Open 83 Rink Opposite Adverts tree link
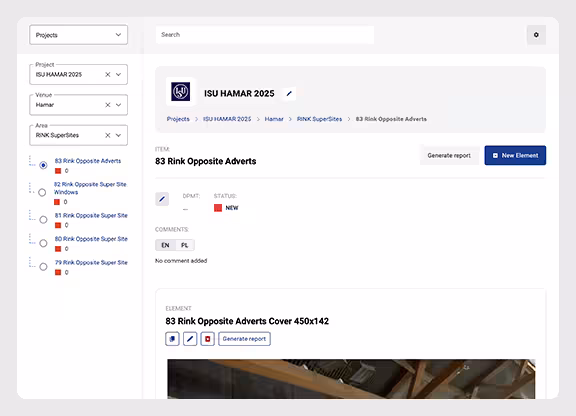 pyautogui.click(x=88, y=161)
